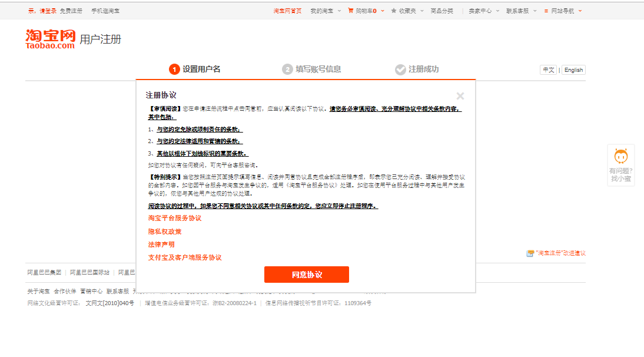644x357 pixels.
Task: Select the 注册成功 step tab
Action: tap(417, 70)
